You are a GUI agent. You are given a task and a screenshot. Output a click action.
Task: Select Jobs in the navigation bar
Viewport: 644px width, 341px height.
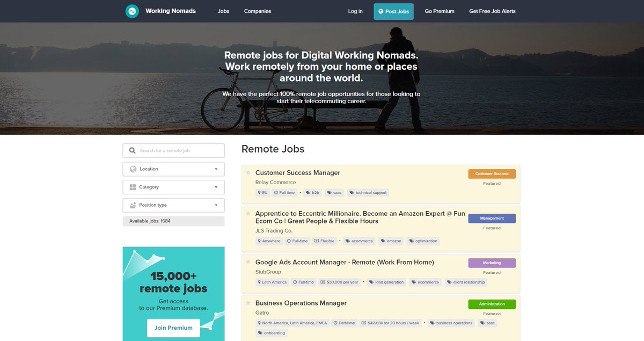coord(224,11)
